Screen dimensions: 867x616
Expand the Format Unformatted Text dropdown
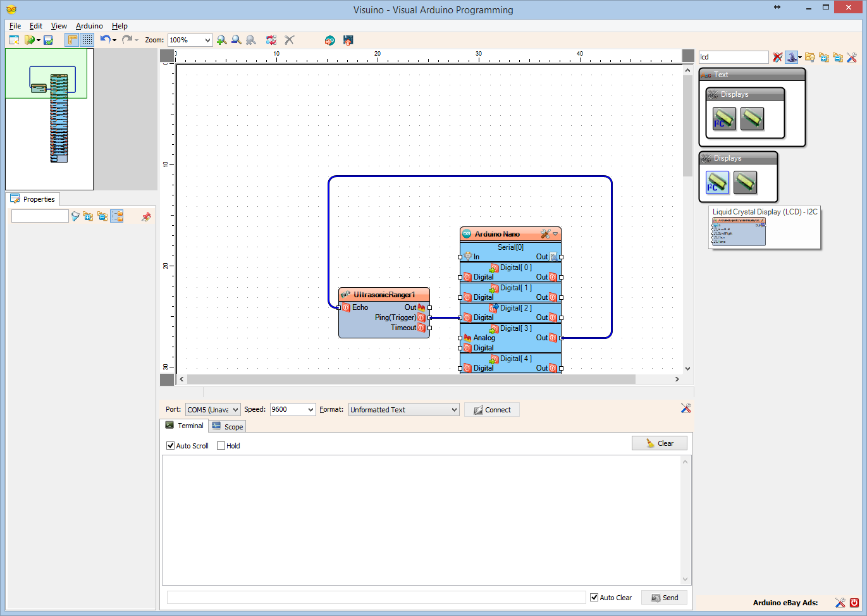[453, 410]
